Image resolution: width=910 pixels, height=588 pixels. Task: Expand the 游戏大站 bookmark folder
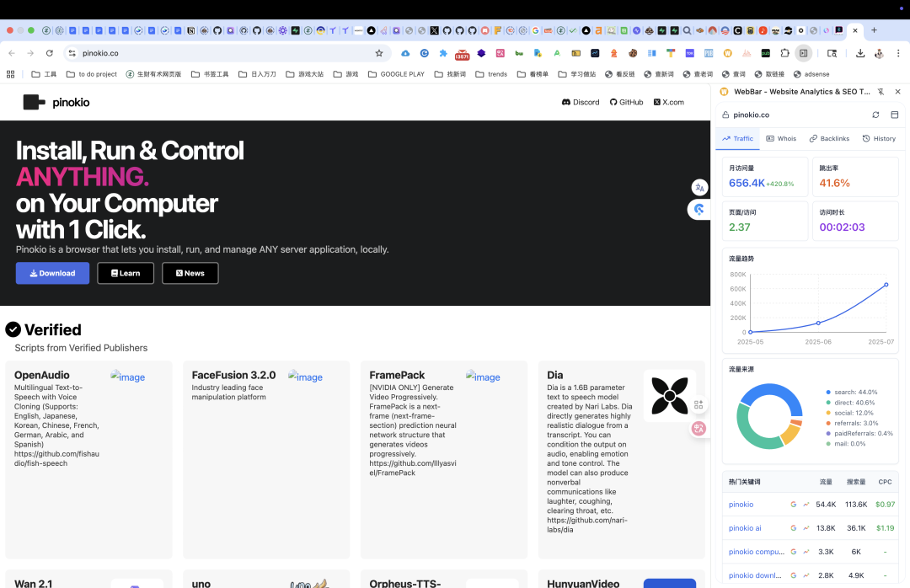point(305,74)
